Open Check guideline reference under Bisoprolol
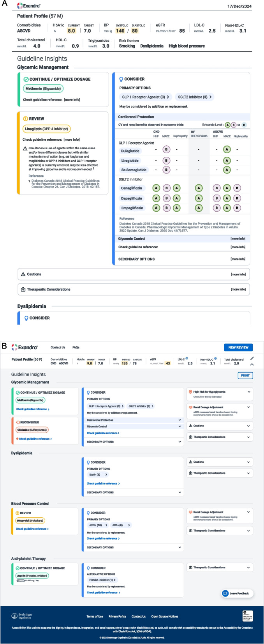This screenshot has height=644, width=264. point(32,529)
